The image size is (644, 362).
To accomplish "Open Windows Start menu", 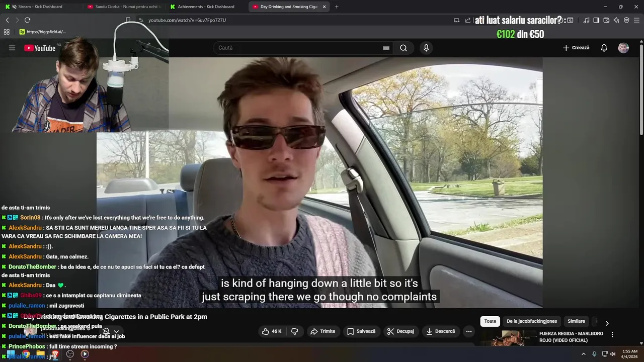I will 11,354.
